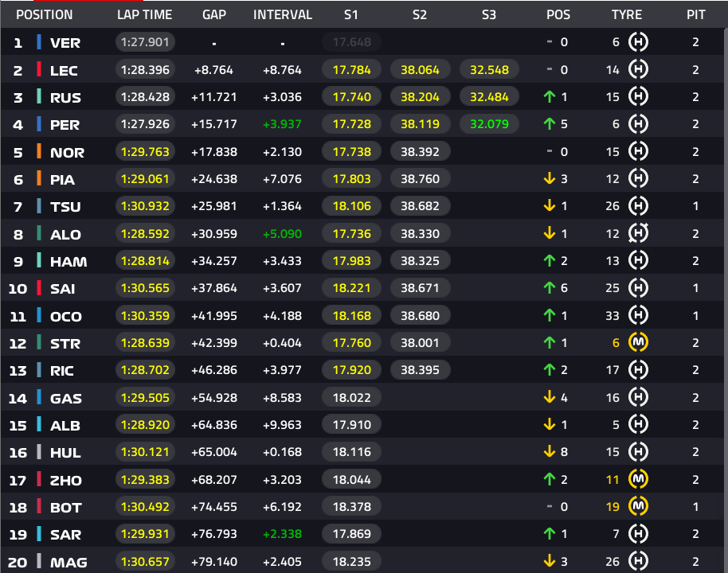728x573 pixels.
Task: Click the yellow down arrow in GAS's row
Action: tap(550, 397)
